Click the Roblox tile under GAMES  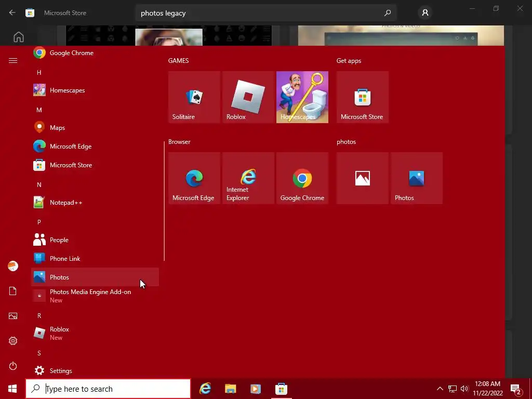point(248,97)
